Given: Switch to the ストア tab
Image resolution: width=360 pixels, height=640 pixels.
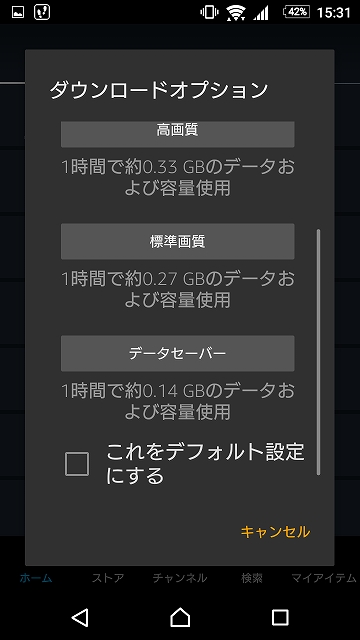Looking at the screenshot, I should pyautogui.click(x=108, y=578).
